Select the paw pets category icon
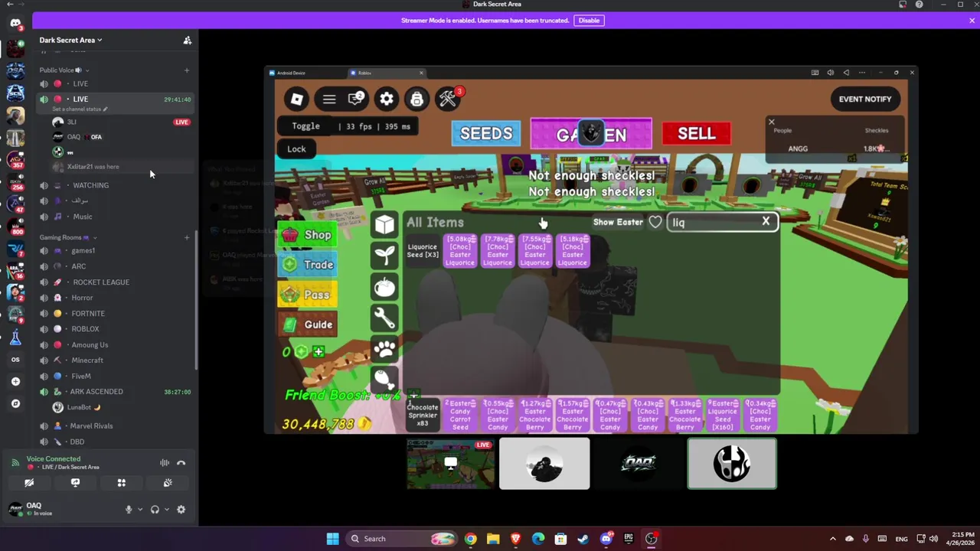 [x=384, y=349]
